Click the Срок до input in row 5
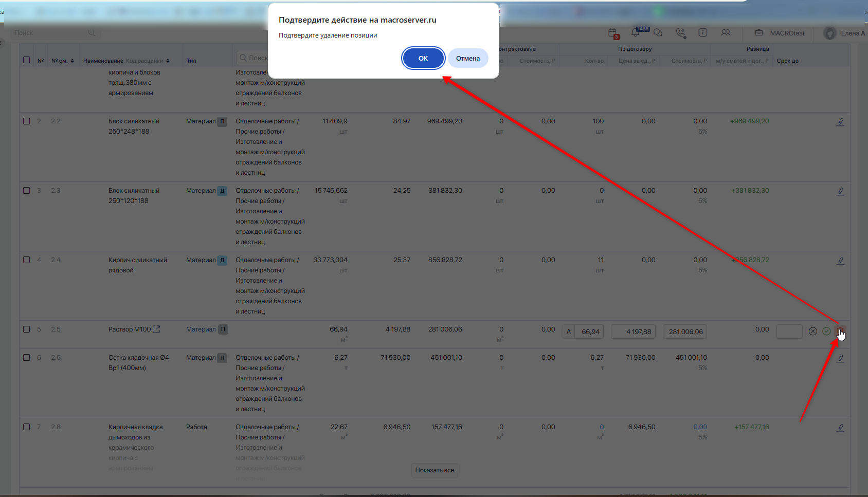The height and width of the screenshot is (497, 868). point(789,332)
